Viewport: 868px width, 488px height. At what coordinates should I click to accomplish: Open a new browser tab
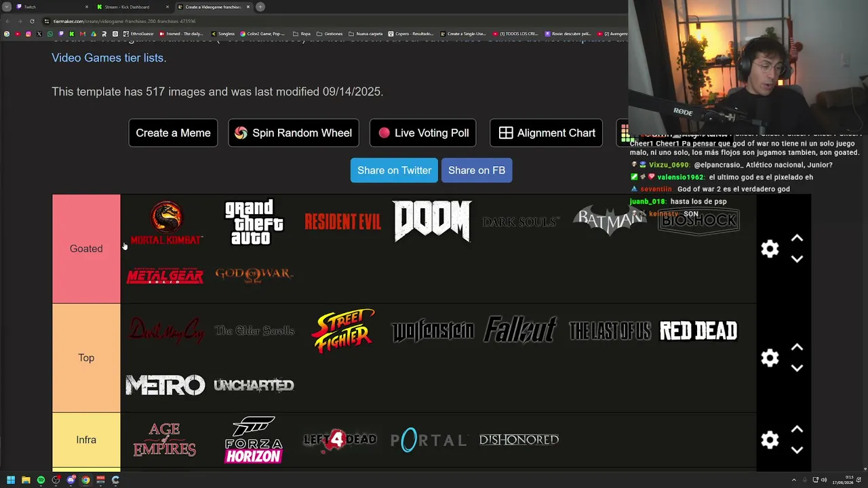[260, 7]
